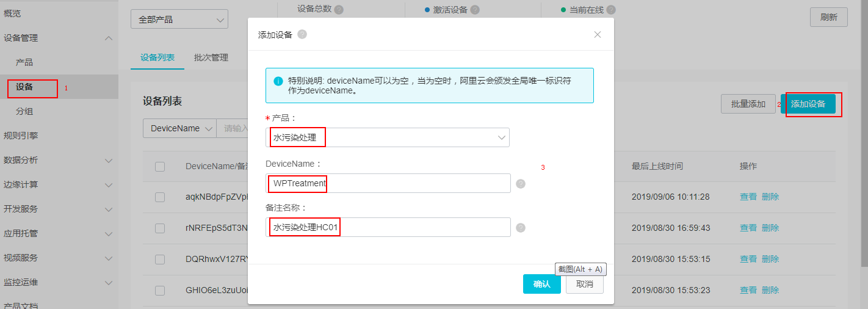Click help icon beside 设备总数
The image size is (868, 309).
click(339, 10)
